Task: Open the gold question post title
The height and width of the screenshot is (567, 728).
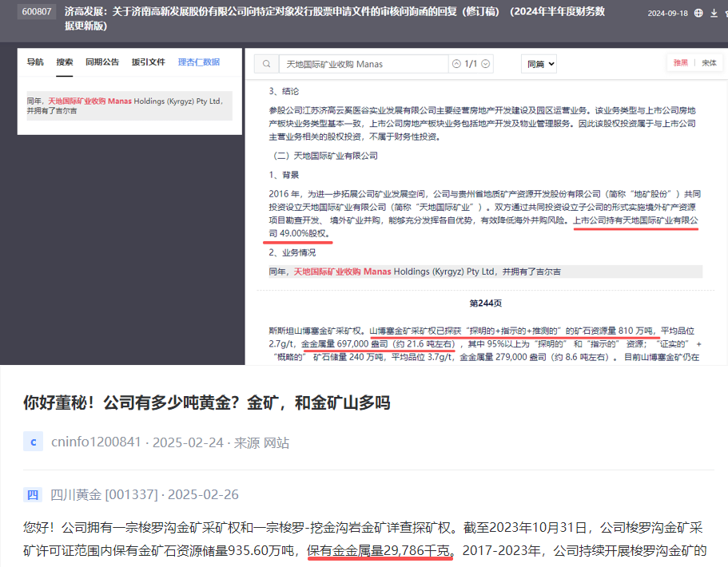Action: (x=206, y=402)
